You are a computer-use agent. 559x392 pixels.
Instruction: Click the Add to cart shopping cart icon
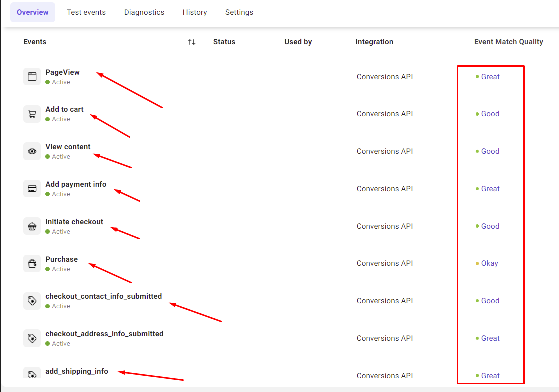32,114
